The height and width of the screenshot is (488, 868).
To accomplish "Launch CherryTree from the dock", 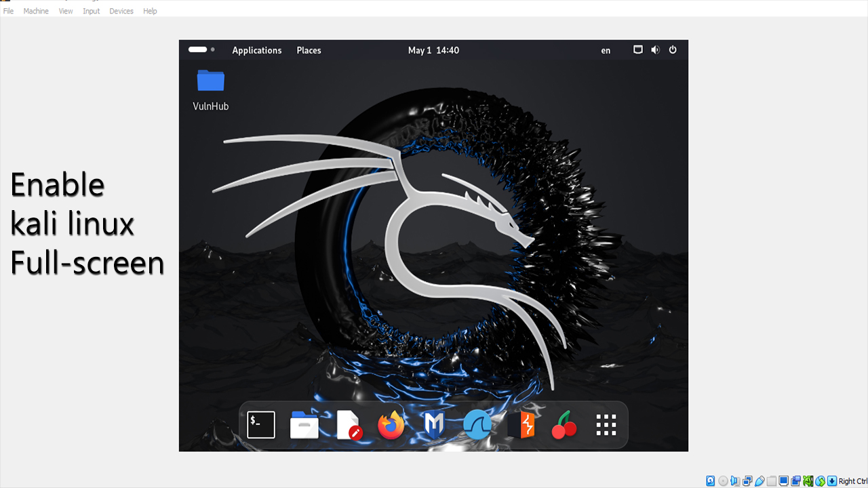I will coord(564,425).
